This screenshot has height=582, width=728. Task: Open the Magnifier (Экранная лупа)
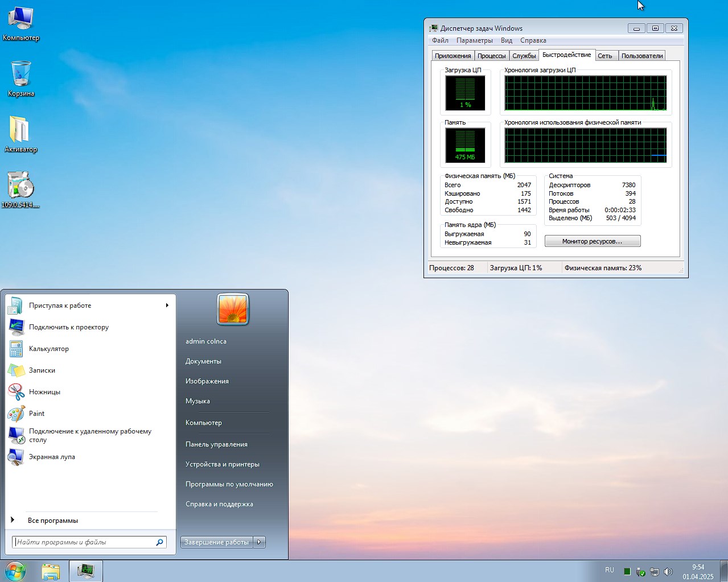coord(52,457)
